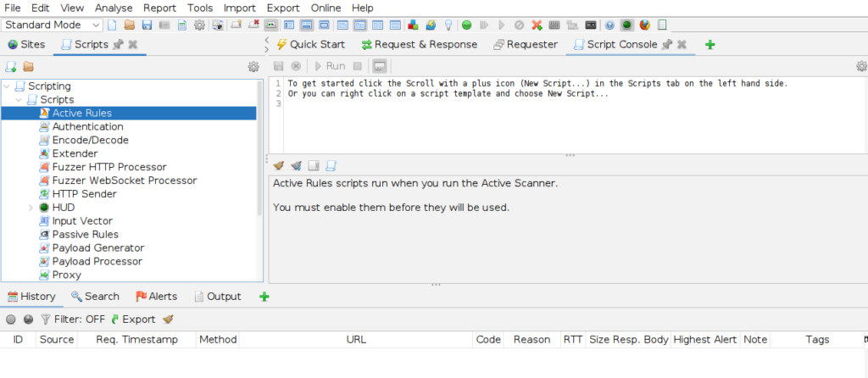Open the Standard Mode dropdown
Screen dimensions: 868x378
pos(53,25)
